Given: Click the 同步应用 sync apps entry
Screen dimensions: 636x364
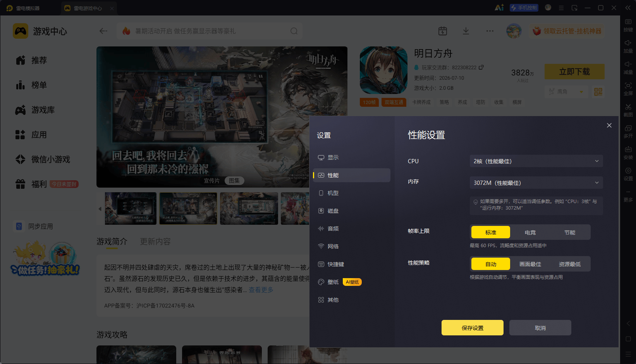Looking at the screenshot, I should tap(34, 226).
